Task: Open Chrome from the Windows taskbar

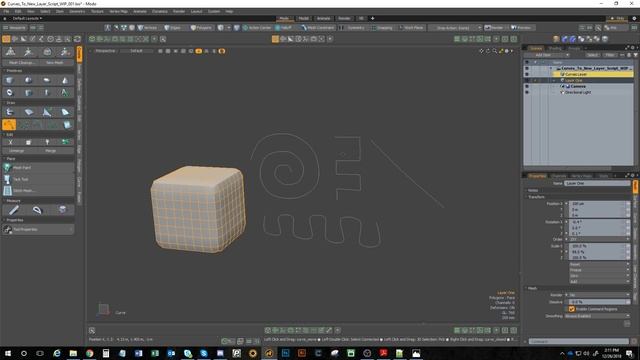Action: (89, 353)
